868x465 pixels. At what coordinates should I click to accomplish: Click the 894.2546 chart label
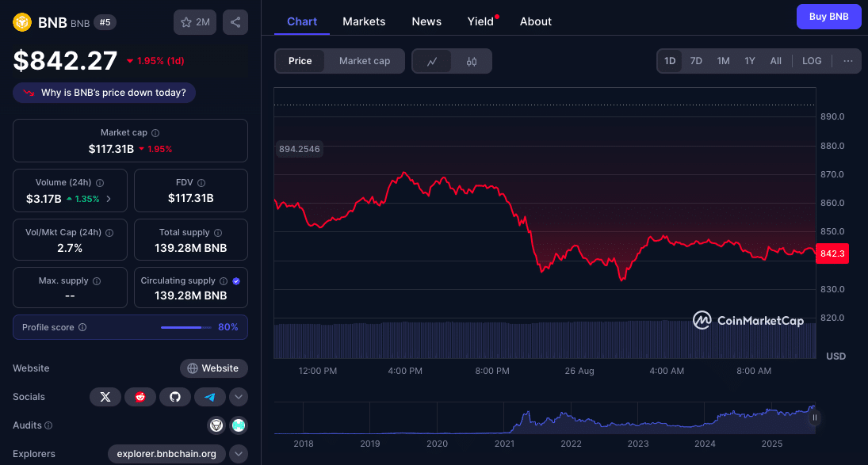click(x=299, y=149)
